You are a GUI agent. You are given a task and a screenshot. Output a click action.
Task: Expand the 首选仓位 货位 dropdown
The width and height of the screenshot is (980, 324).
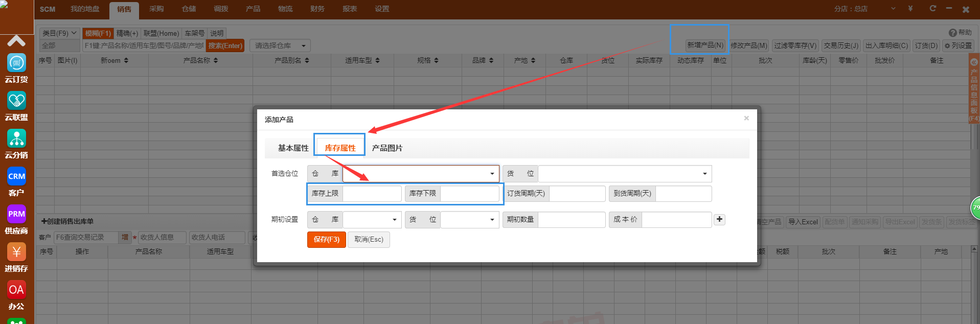tap(624, 174)
